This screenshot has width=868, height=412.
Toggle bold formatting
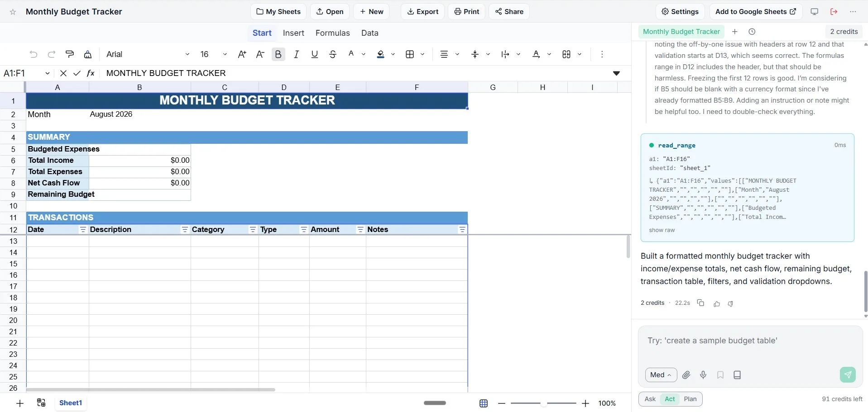(x=278, y=54)
